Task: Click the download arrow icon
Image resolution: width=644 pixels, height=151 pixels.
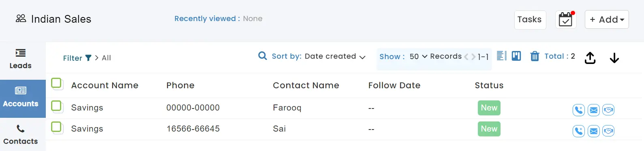Action: click(614, 58)
